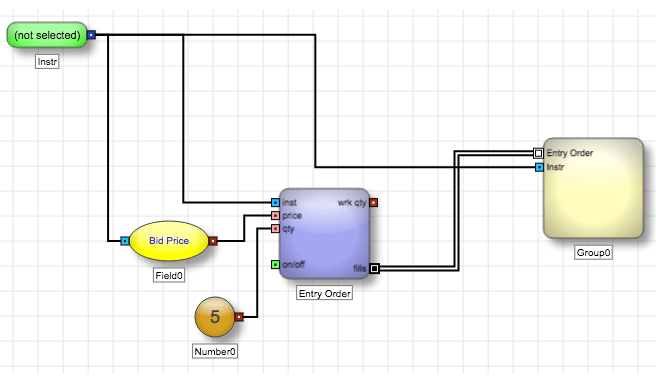Viewport: 656px width, 382px height.
Task: Select the green (not selected) instrument block
Action: [47, 35]
